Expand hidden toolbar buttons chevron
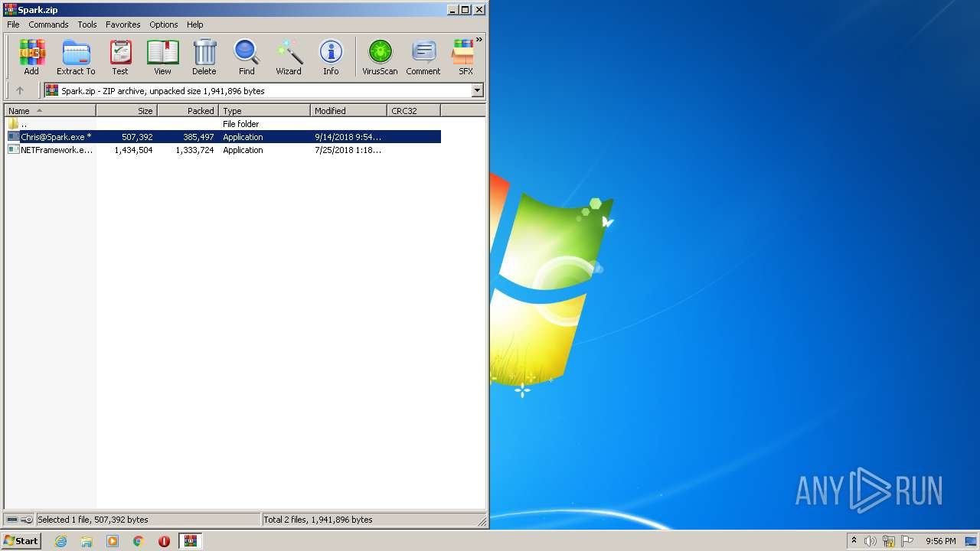The image size is (980, 551). (x=479, y=40)
